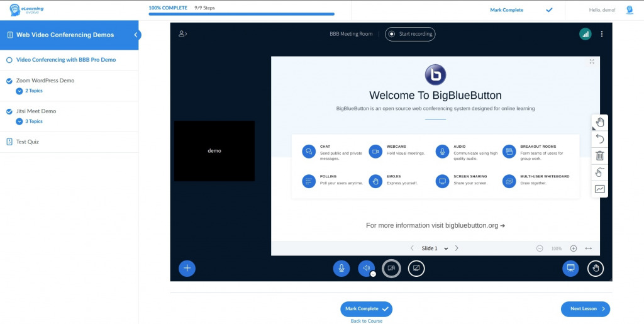Open Zoom WordPress Demo lesson
644x324 pixels.
[x=45, y=81]
